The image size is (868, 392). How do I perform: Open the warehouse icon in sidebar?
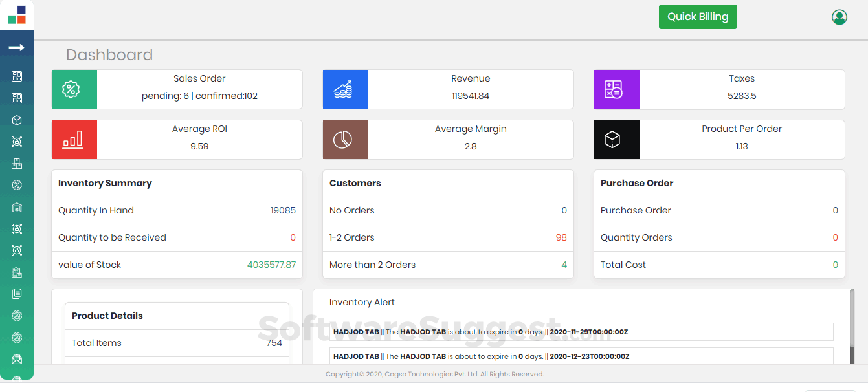(x=17, y=207)
